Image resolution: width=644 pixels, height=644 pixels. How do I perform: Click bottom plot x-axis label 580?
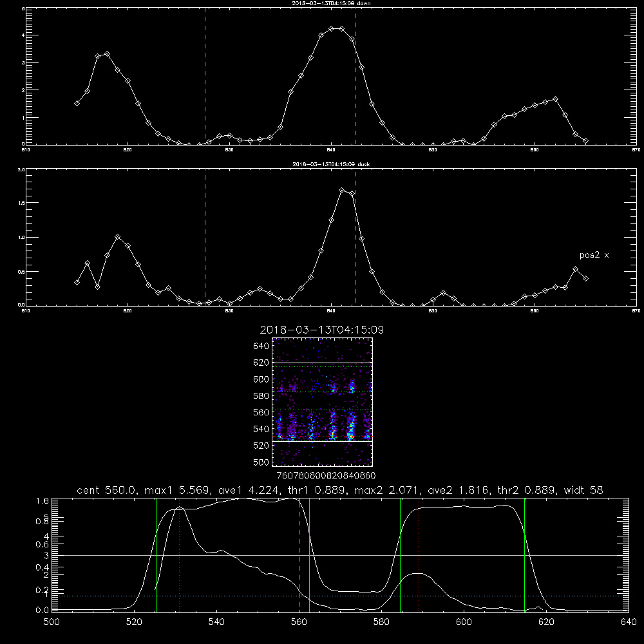point(381,622)
